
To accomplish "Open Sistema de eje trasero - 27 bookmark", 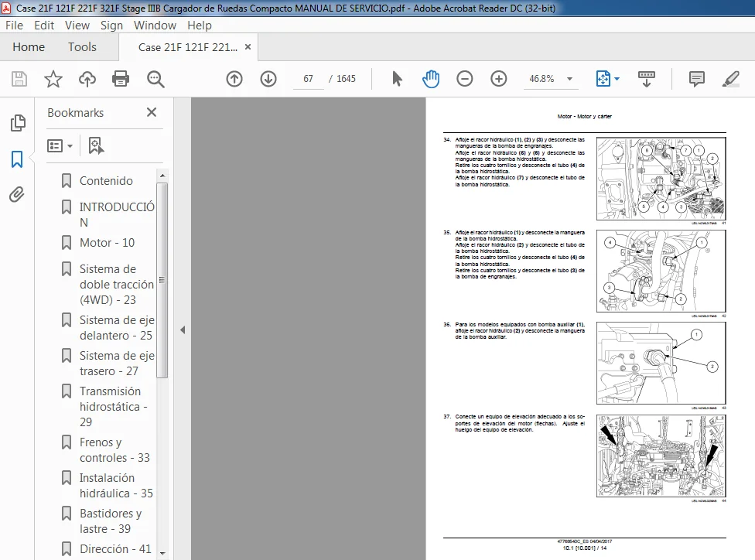I will (117, 363).
